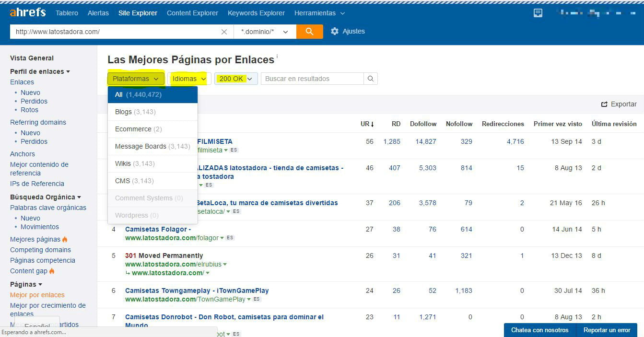
Task: Select All (1,440,472) platform option
Action: pyautogui.click(x=152, y=94)
